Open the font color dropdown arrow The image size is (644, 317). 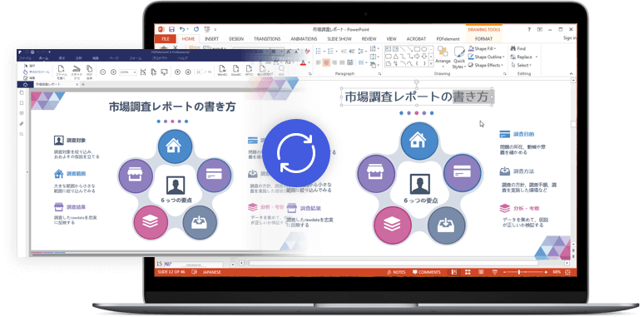click(x=309, y=63)
